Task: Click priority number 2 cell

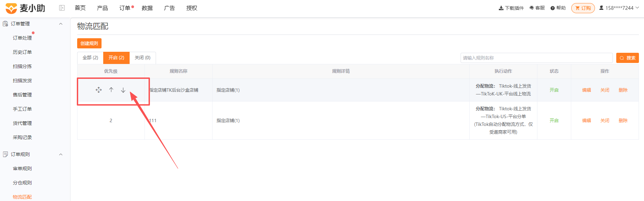Action: pos(111,120)
